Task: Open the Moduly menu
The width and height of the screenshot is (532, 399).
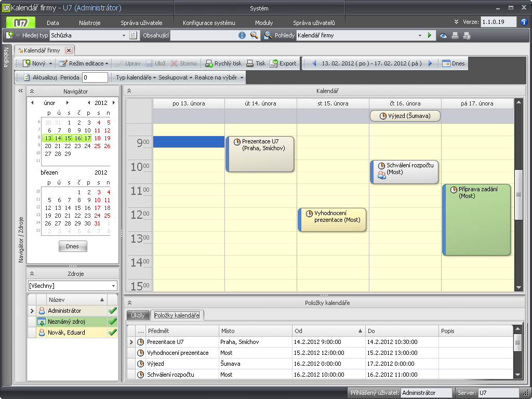Action: (x=264, y=23)
